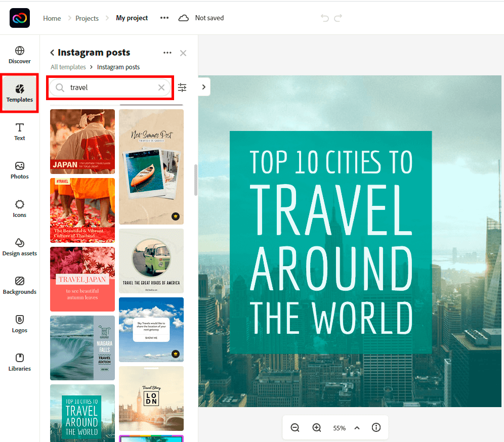Clear the travel search text
Viewport: 504px width, 442px height.
tap(161, 87)
